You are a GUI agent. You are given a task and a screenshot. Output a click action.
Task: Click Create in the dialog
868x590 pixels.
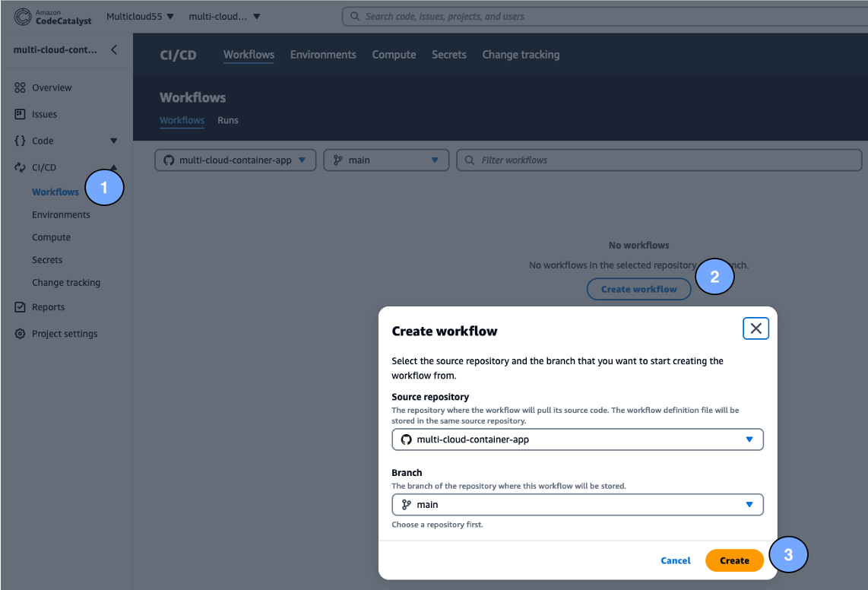pos(734,560)
